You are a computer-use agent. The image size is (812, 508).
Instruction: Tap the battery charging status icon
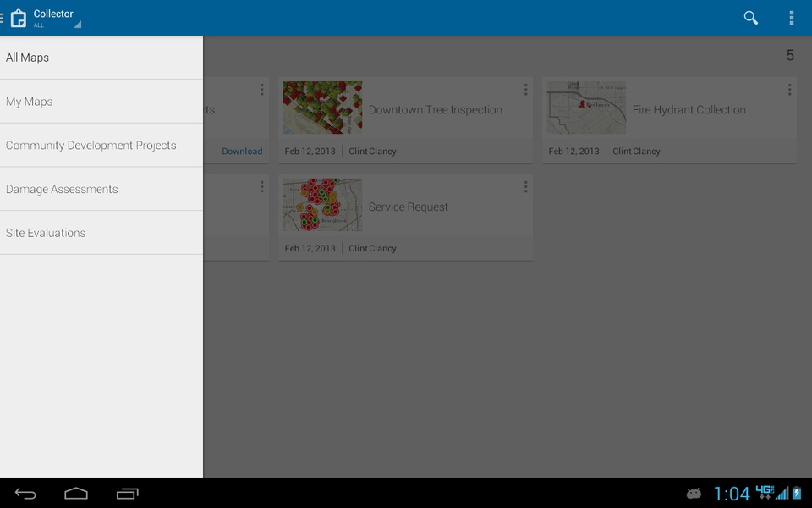[x=797, y=493]
